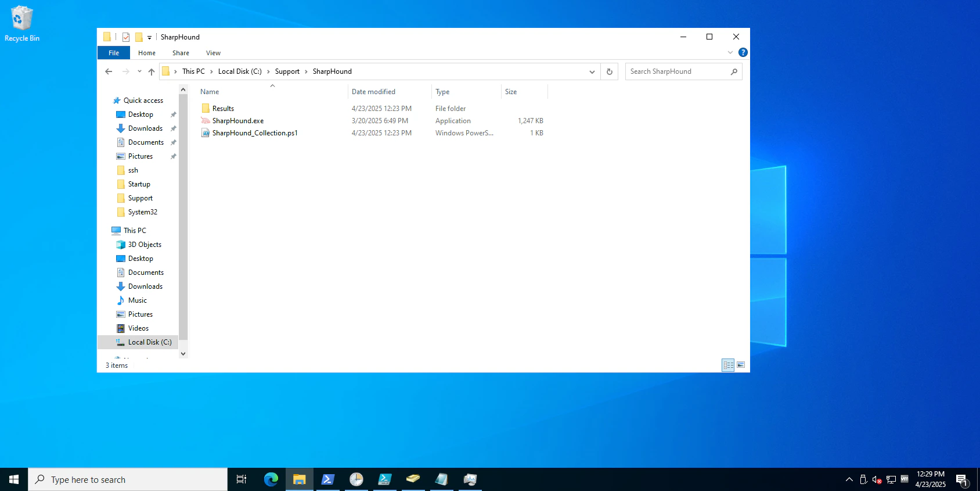980x491 pixels.
Task: Open pinned Downloads under Quick access
Action: coord(145,128)
